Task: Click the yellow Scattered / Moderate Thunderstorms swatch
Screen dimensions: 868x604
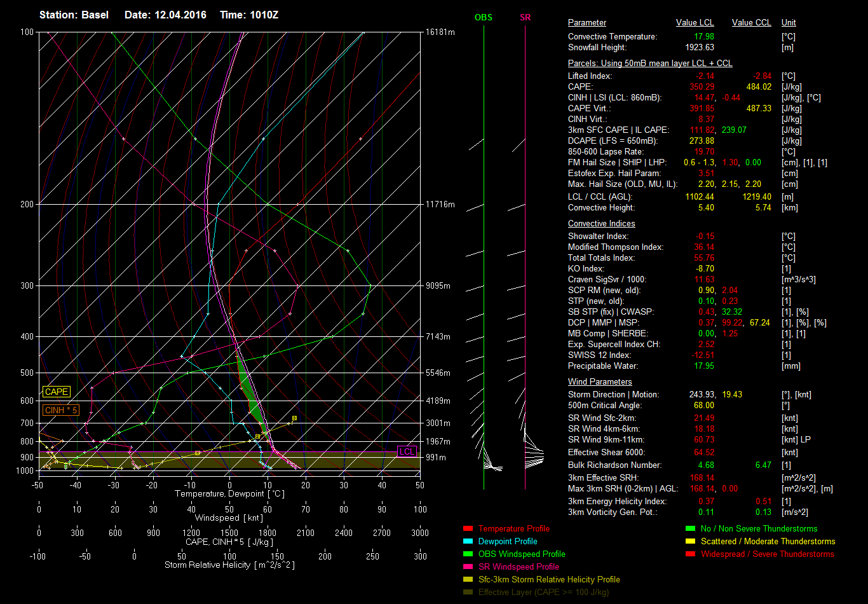Action: coord(690,542)
